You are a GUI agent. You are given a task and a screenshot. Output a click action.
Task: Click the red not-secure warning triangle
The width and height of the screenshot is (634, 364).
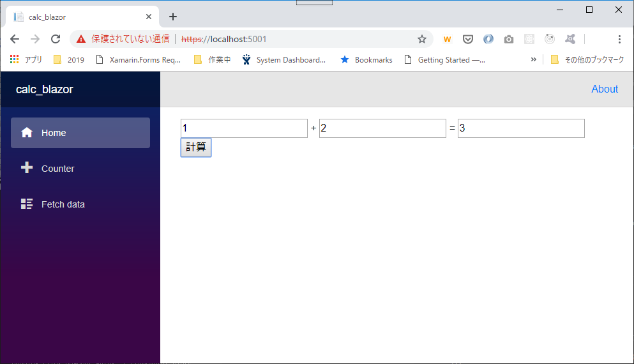tap(81, 39)
